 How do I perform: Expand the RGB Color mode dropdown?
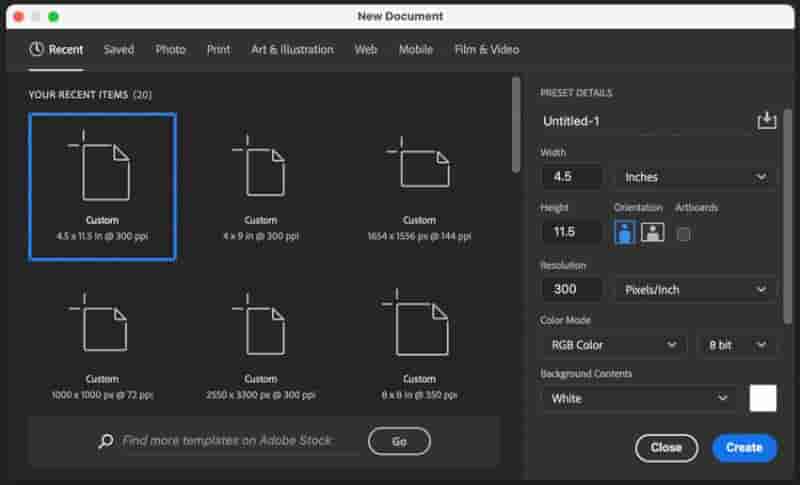tap(613, 345)
